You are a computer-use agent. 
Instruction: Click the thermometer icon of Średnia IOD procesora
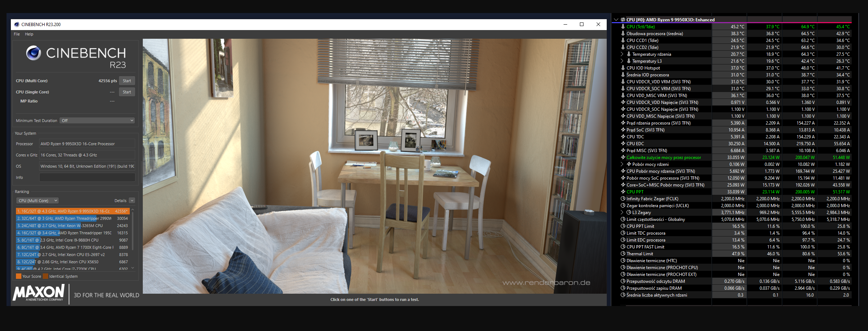[x=623, y=75]
